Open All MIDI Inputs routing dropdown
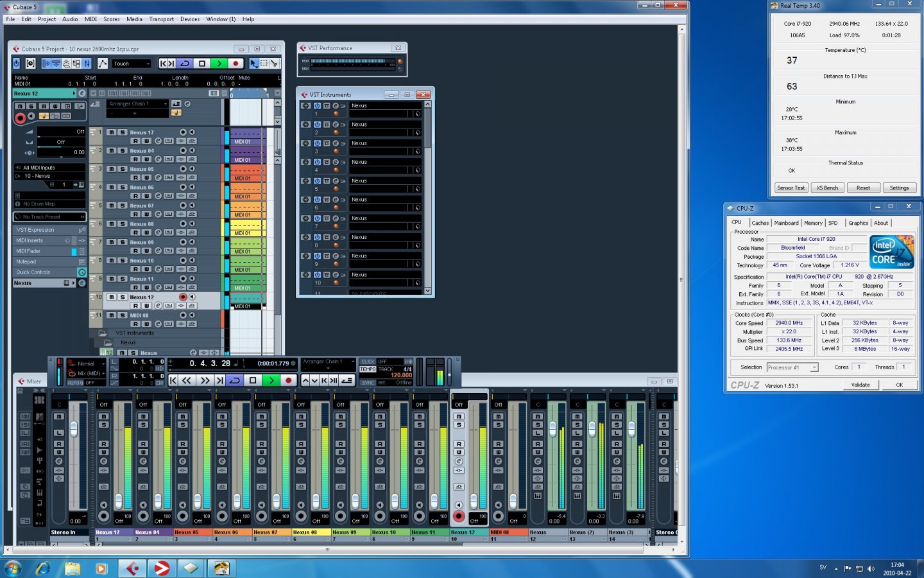The height and width of the screenshot is (578, 924). [49, 168]
